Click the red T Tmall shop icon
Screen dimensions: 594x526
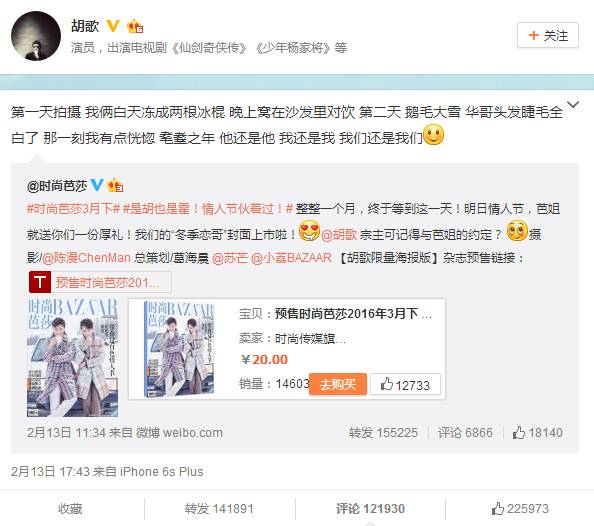(x=40, y=282)
